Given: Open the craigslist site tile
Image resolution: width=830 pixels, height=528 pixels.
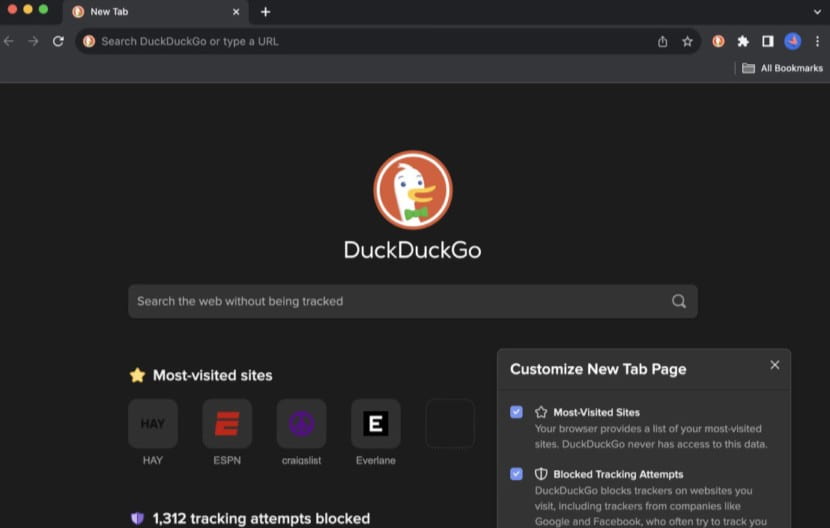Looking at the screenshot, I should (x=302, y=424).
